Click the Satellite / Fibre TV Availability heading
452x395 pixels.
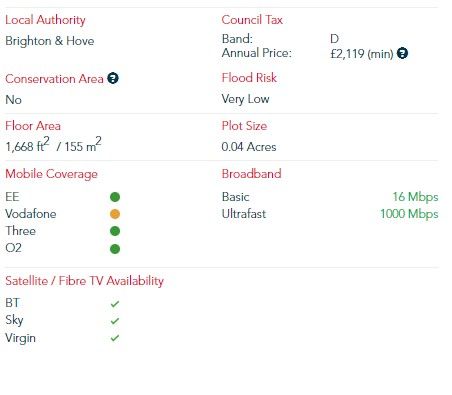pyautogui.click(x=84, y=281)
